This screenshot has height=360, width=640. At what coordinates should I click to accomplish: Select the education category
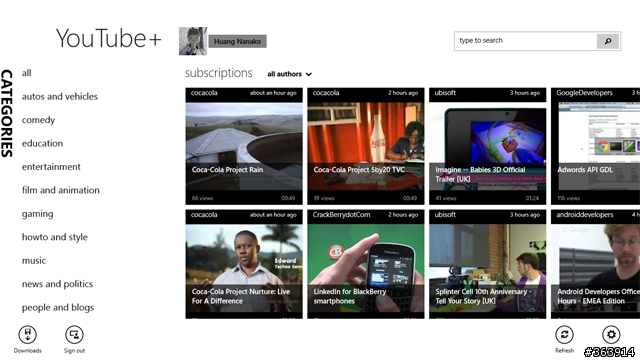(x=42, y=143)
